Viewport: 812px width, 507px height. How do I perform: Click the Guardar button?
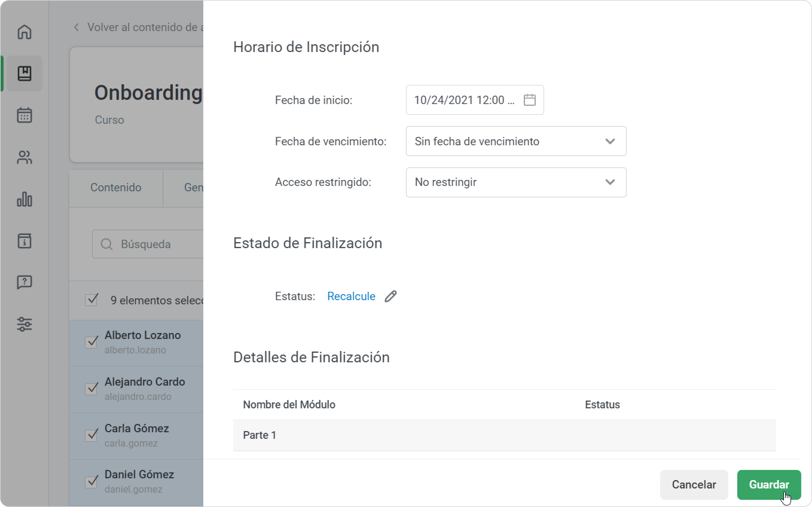[769, 485]
